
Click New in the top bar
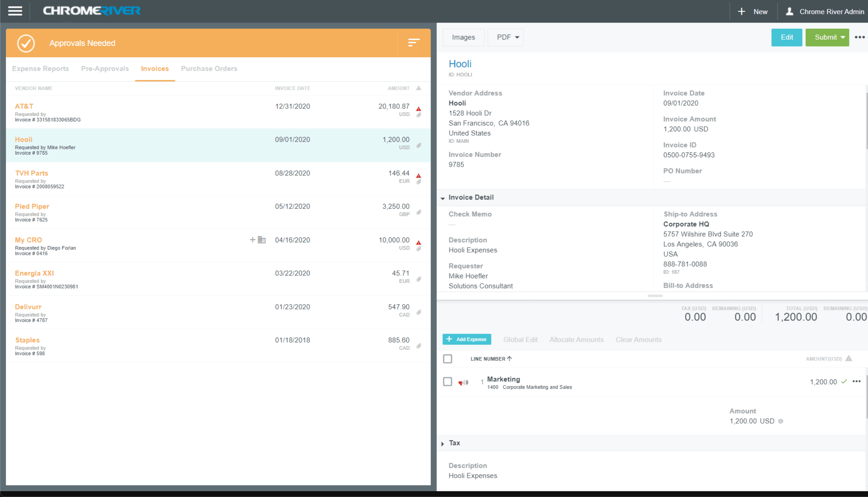pyautogui.click(x=760, y=12)
